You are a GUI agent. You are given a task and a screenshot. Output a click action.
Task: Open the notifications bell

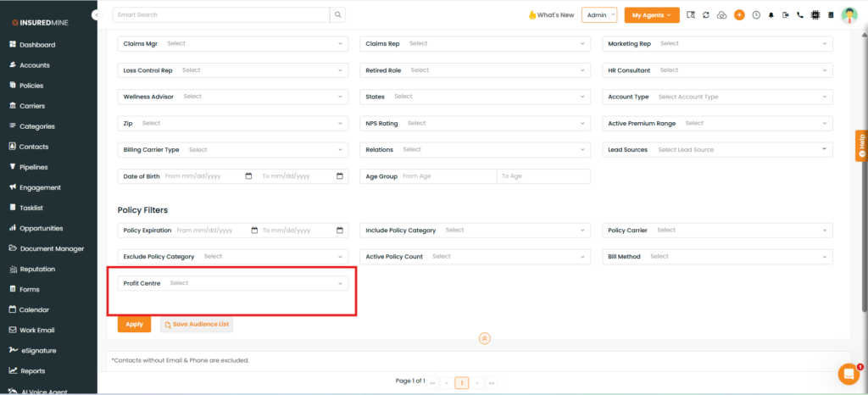click(771, 15)
